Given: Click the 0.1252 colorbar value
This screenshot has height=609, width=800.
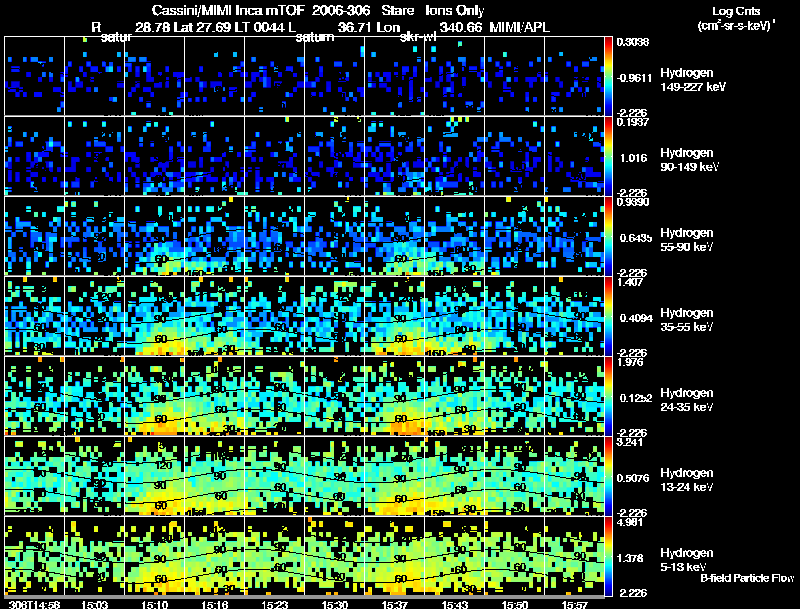Looking at the screenshot, I should pos(636,398).
